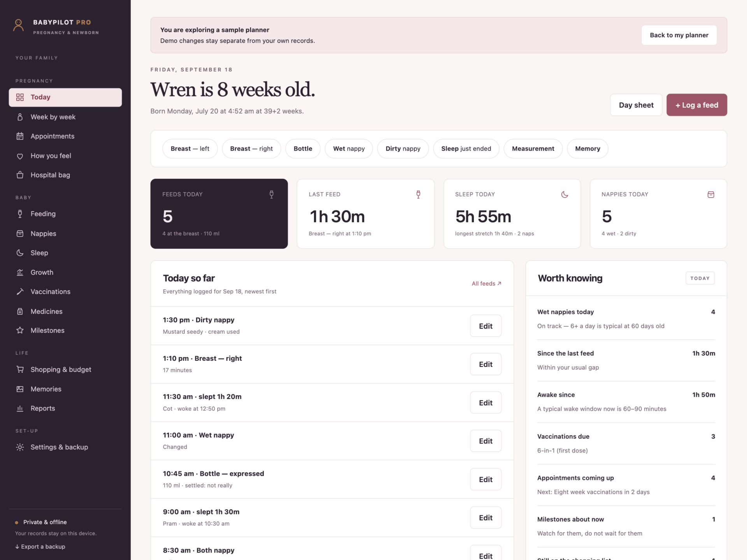Viewport: 747px width, 560px height.
Task: Click the BabyPilot Pro profile logo icon
Action: click(18, 25)
